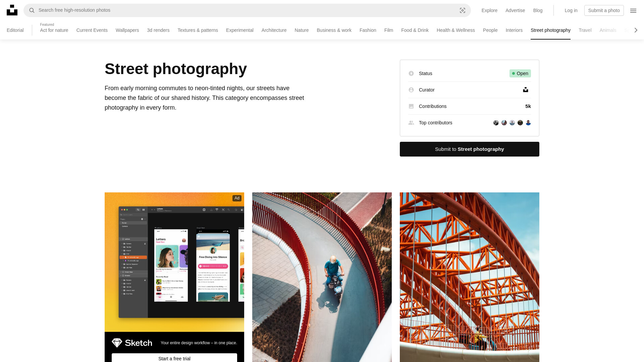Screen dimensions: 644x362
Task: Click Start a free trial button
Action: pyautogui.click(x=174, y=358)
